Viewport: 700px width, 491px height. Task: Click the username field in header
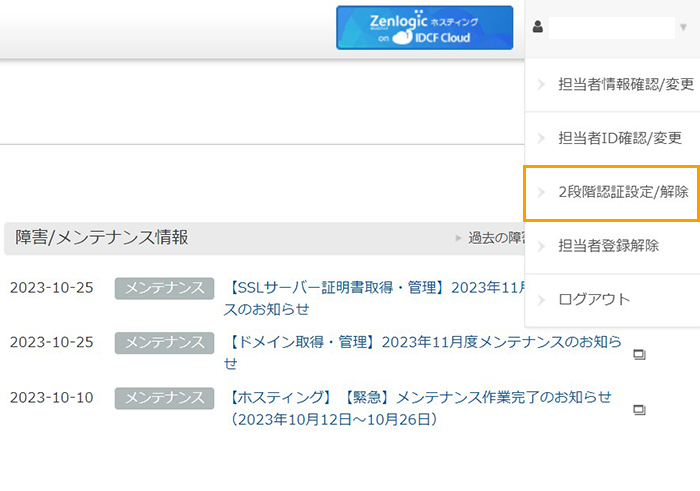coord(611,28)
